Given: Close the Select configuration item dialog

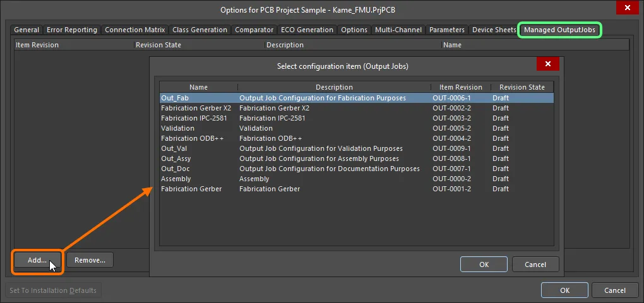Looking at the screenshot, I should tap(547, 64).
